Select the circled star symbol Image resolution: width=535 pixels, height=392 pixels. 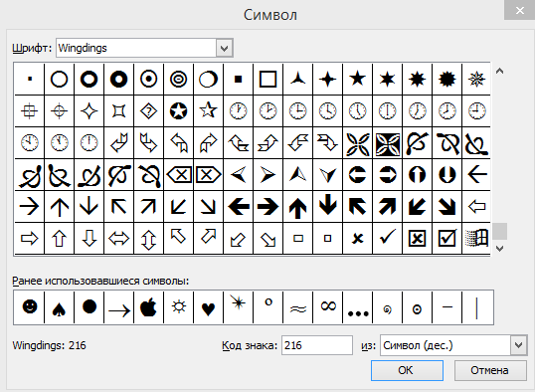pyautogui.click(x=178, y=111)
